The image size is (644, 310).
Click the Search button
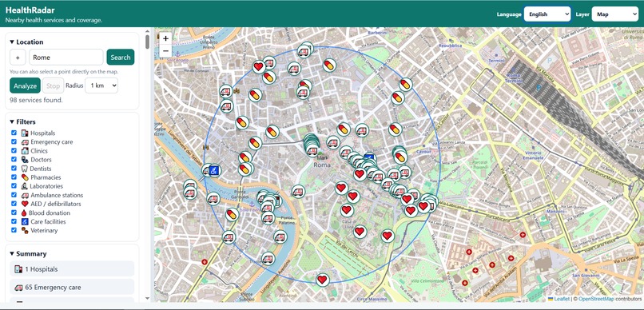(121, 58)
